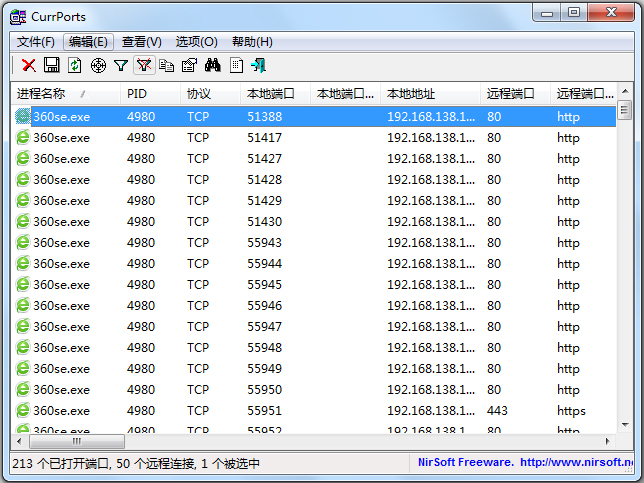Open the 帮助(H) menu

click(x=252, y=42)
